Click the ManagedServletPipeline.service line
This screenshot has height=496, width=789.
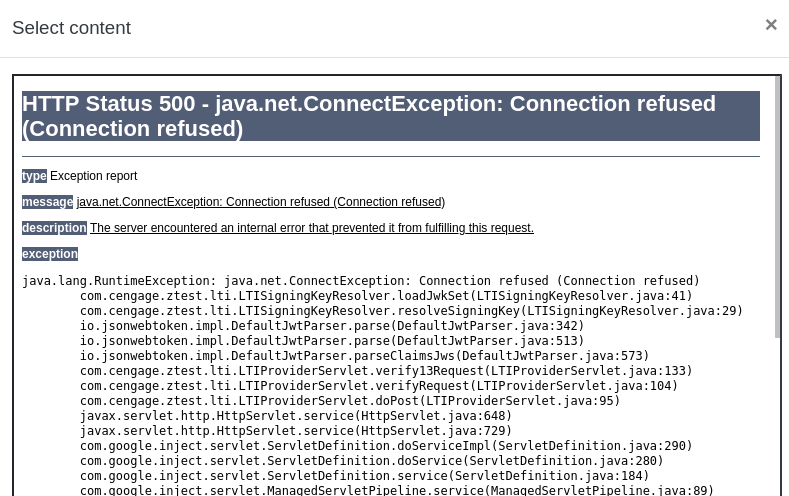point(397,490)
